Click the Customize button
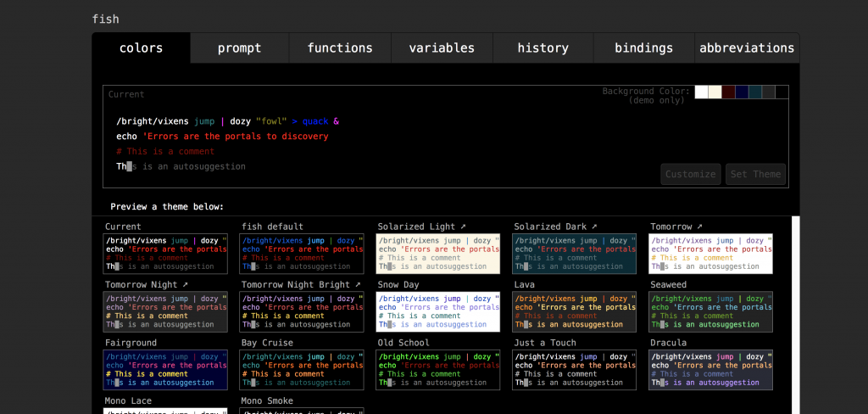This screenshot has width=868, height=414. tap(690, 175)
